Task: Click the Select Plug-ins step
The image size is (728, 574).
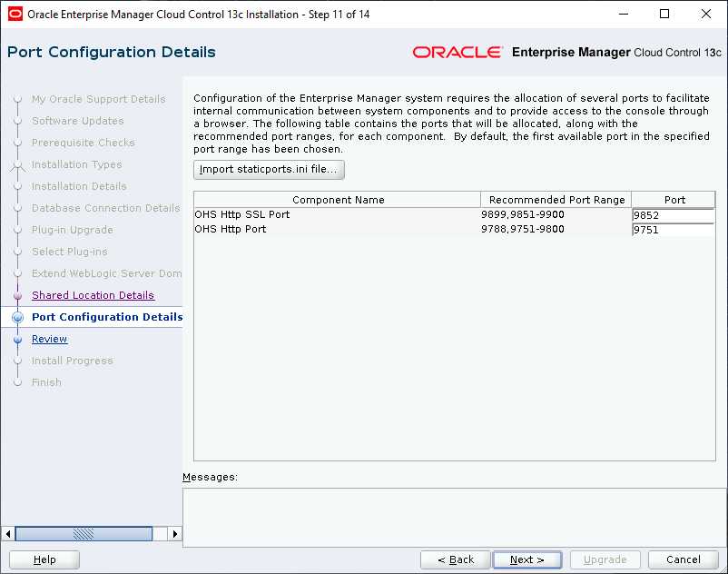Action: [x=70, y=252]
